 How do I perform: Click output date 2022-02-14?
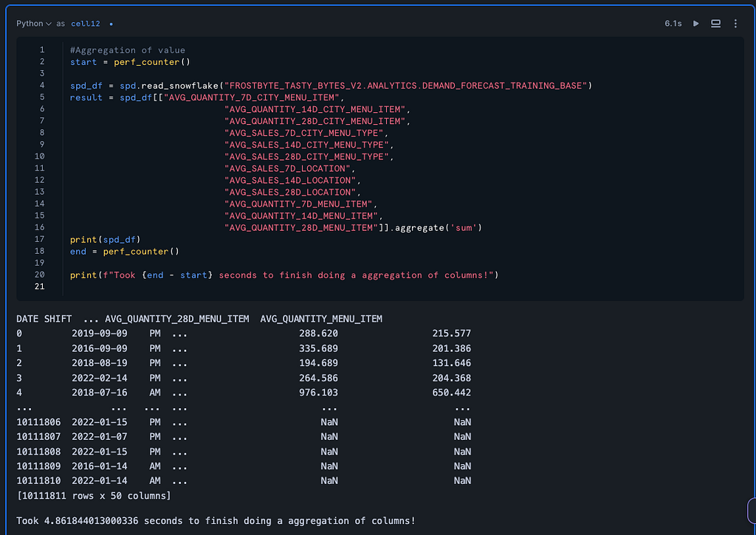pyautogui.click(x=100, y=379)
